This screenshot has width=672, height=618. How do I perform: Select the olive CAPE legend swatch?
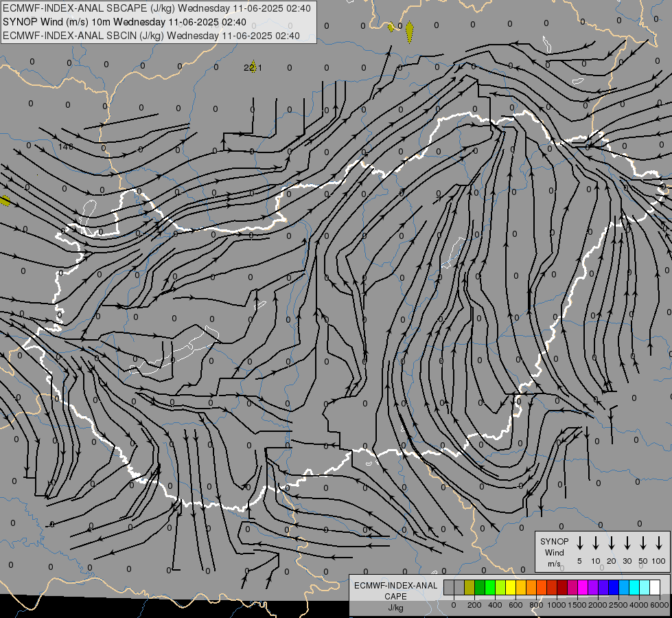pyautogui.click(x=470, y=587)
